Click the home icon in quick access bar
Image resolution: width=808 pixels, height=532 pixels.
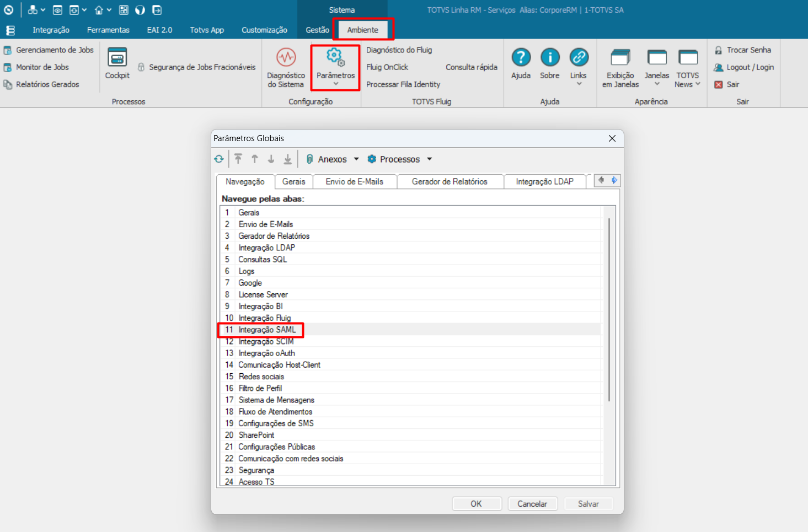point(99,10)
